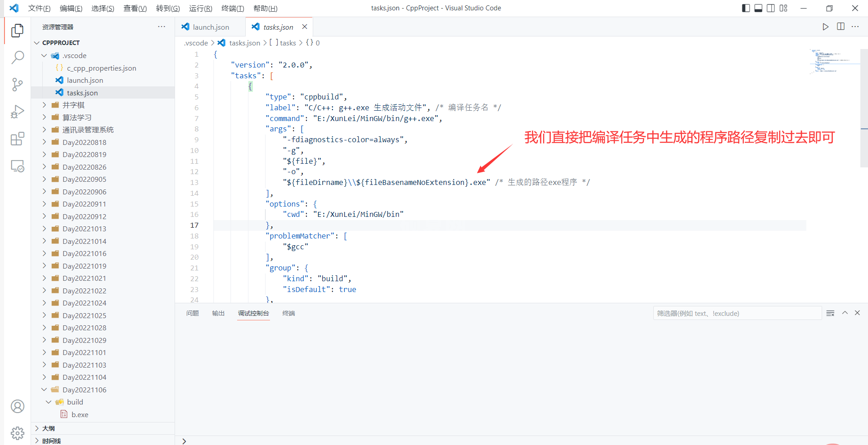Expand the Day20220818 folder
Screen dimensions: 868x445
point(44,142)
